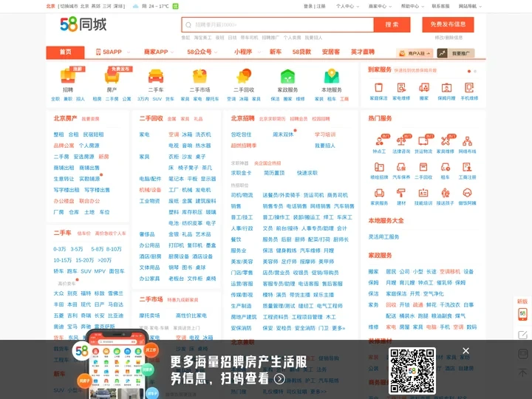Click the 新版 phone icon in side toolbar
The height and width of the screenshot is (399, 532).
[522, 314]
